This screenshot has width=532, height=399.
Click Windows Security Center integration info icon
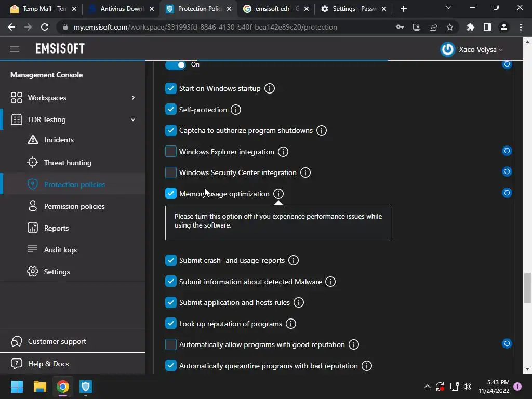pyautogui.click(x=305, y=172)
